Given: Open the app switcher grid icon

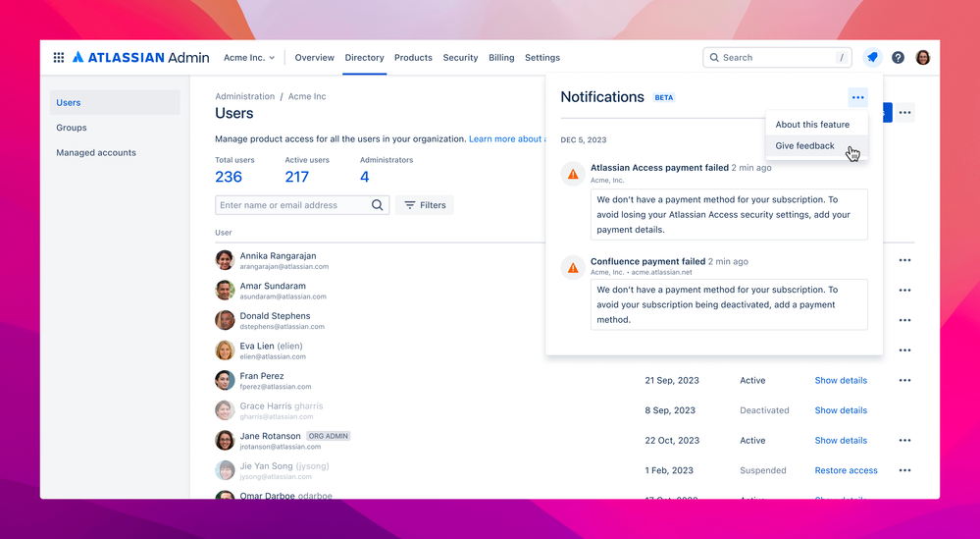Looking at the screenshot, I should (58, 58).
